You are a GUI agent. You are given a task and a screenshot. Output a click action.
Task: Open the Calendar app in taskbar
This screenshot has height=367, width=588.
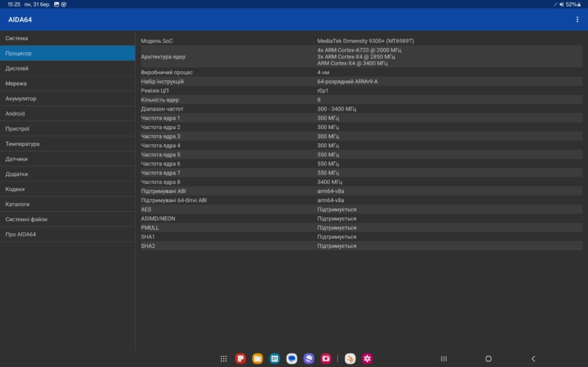[275, 359]
